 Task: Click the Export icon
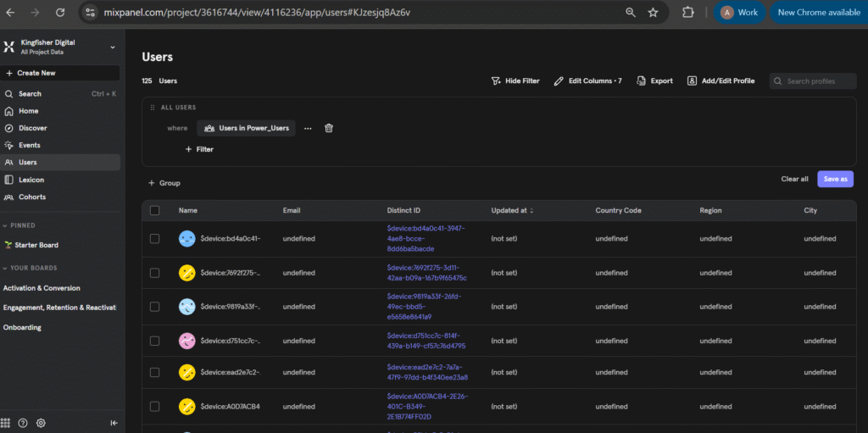641,80
